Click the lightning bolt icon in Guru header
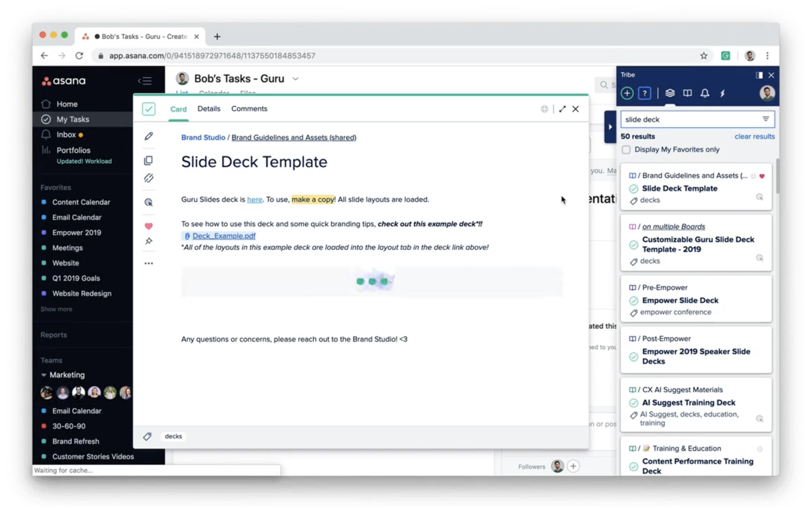 click(x=723, y=93)
